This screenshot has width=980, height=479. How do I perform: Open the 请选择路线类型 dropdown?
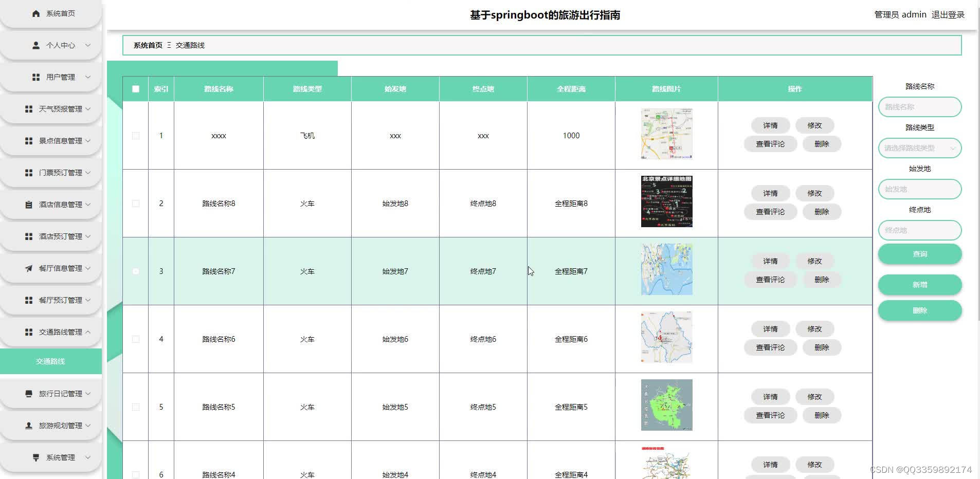(x=920, y=148)
